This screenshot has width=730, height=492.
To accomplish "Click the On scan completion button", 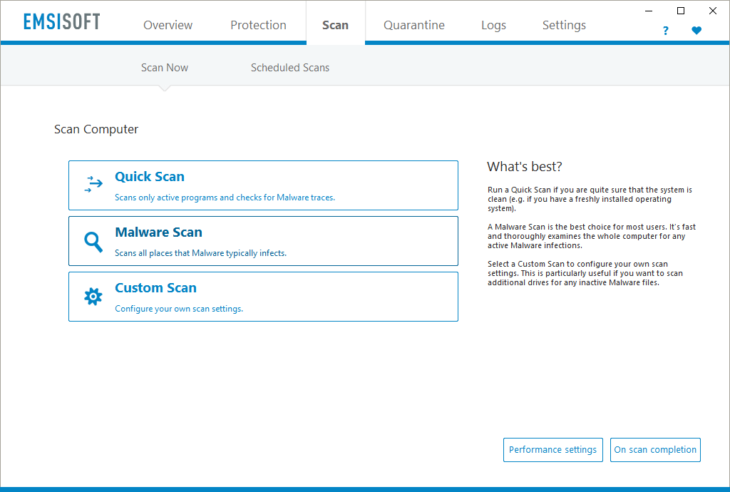I will [655, 450].
